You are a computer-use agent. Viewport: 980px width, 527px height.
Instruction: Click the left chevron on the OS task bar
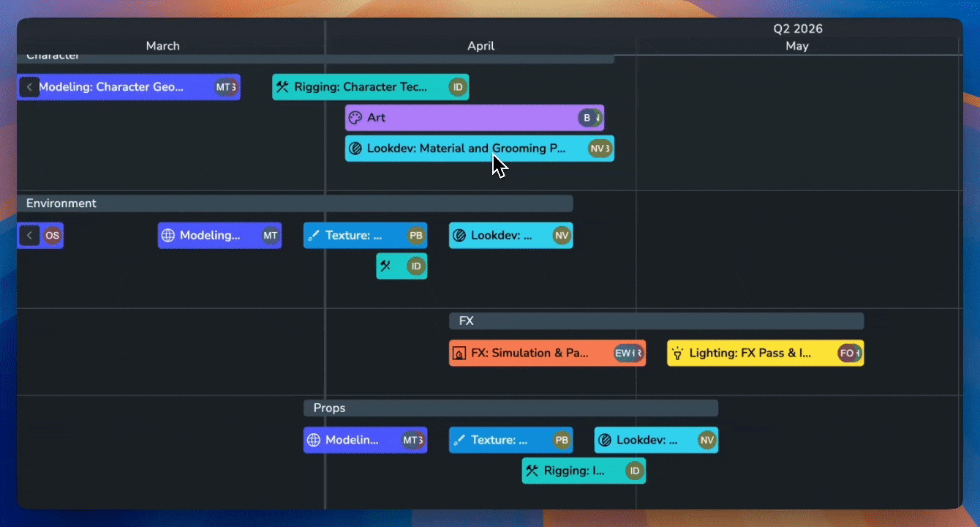click(x=29, y=235)
